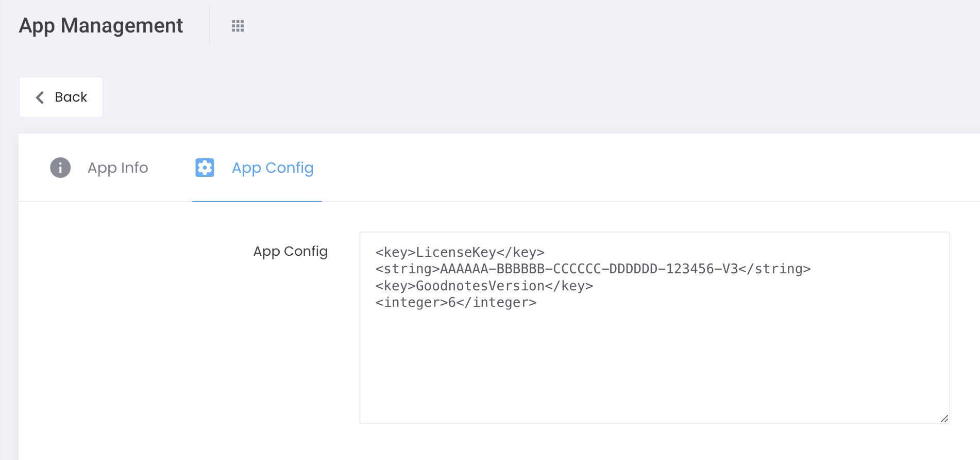
Task: Click the App Info circle 'i' icon
Action: point(60,168)
